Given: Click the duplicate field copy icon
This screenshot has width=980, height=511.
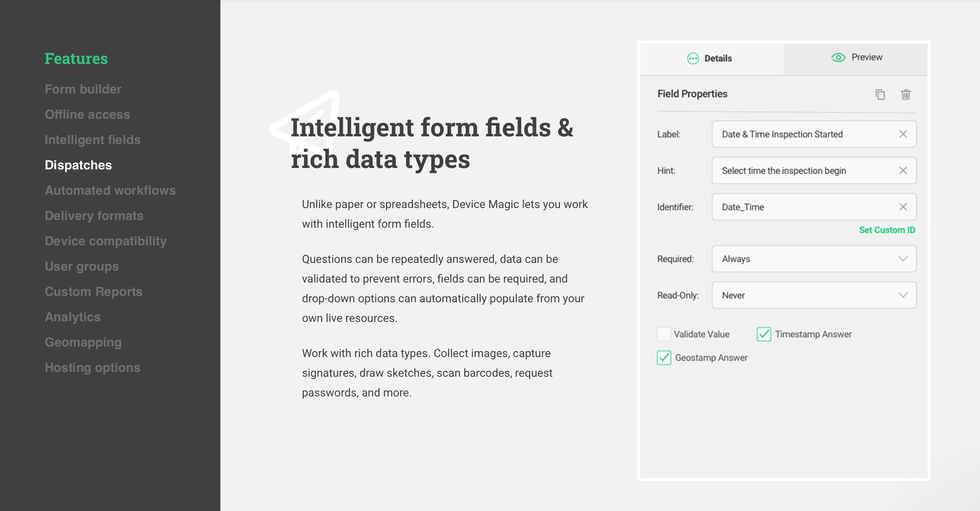Looking at the screenshot, I should click(880, 94).
